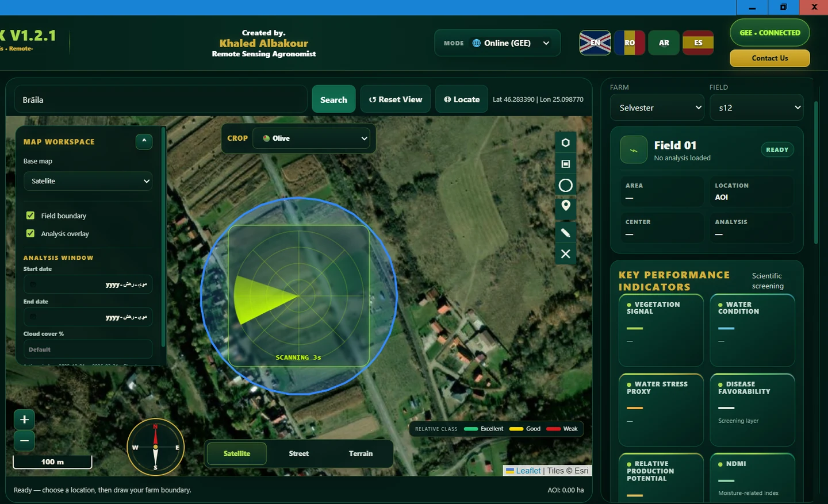Uncheck the Analysis overlay checkbox
Image resolution: width=828 pixels, height=504 pixels.
[30, 233]
